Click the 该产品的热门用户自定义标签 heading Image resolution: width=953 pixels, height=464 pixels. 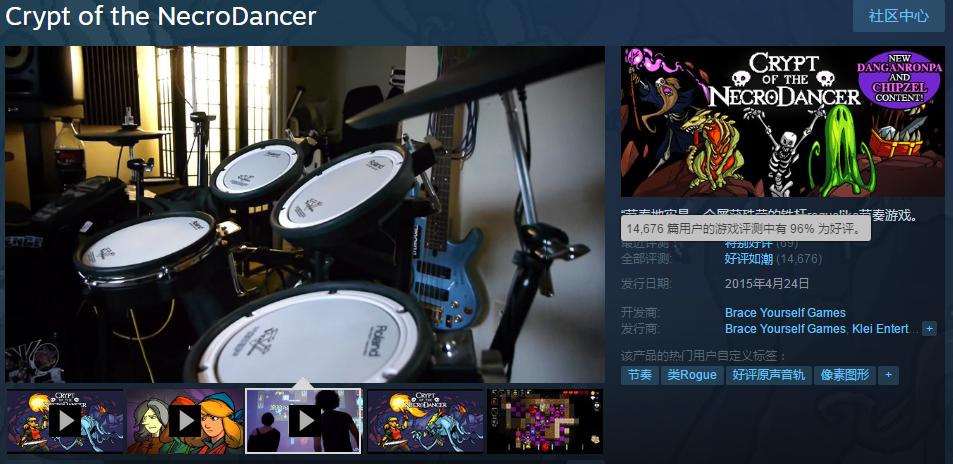click(703, 355)
